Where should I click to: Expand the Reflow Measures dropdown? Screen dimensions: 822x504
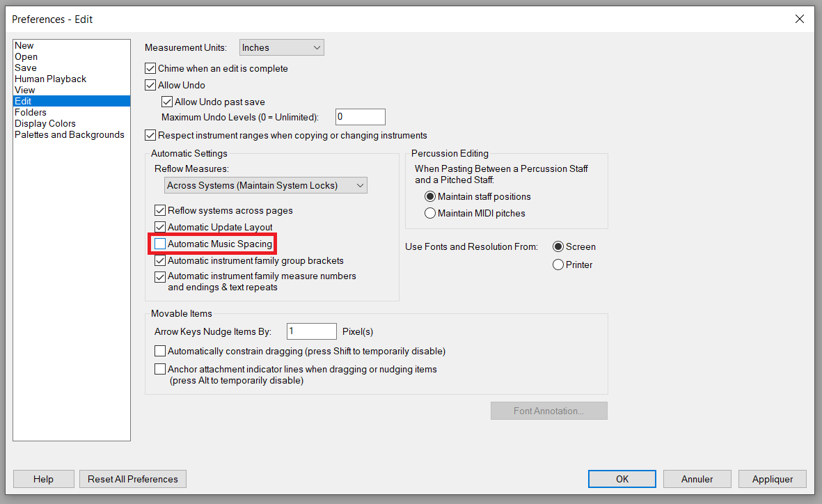tap(266, 186)
